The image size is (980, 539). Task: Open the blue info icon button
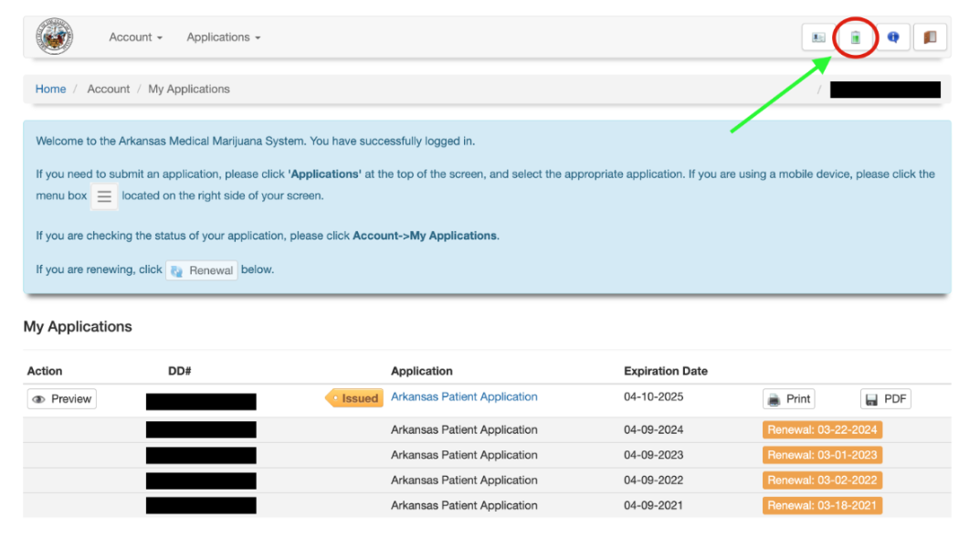pyautogui.click(x=893, y=37)
